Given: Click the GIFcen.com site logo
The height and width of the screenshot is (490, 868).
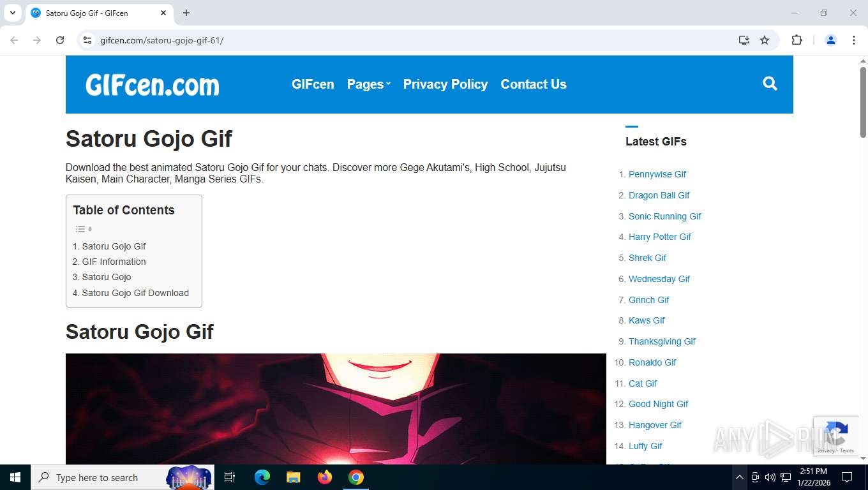Looking at the screenshot, I should pos(153,84).
